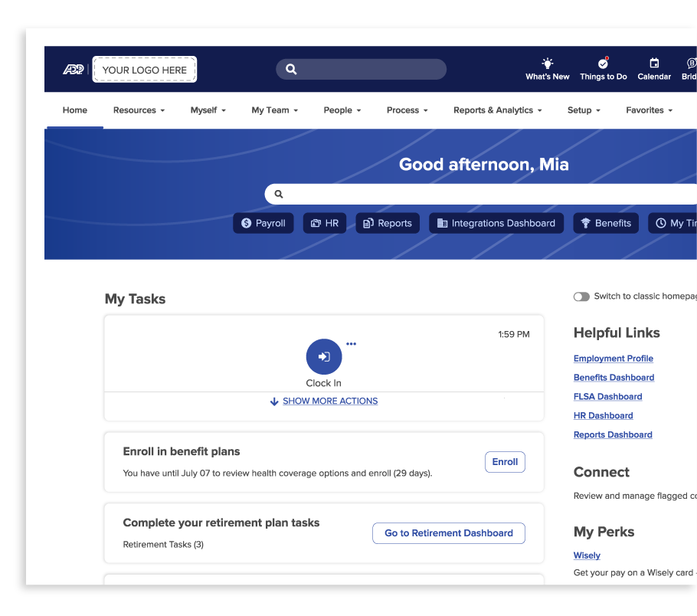Open the My Team menu
Screen dimensions: 697x616
[274, 110]
